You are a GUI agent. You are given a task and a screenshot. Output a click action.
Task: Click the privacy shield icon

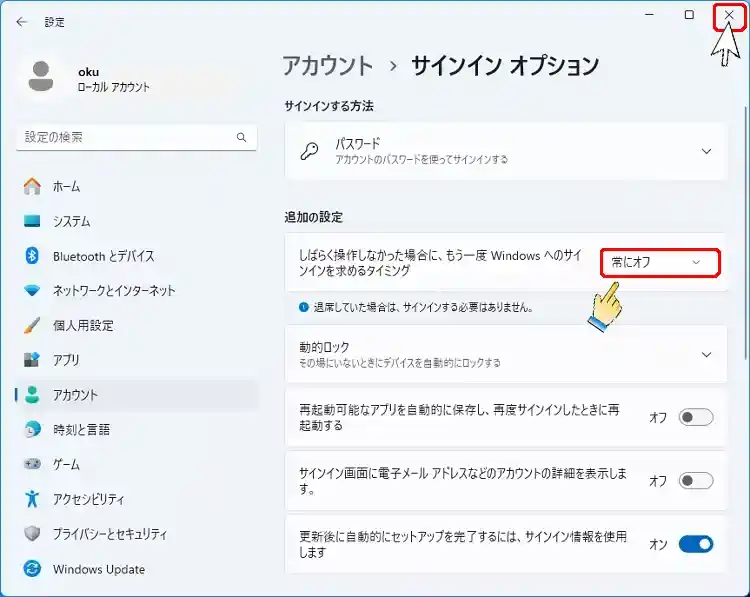pos(32,533)
